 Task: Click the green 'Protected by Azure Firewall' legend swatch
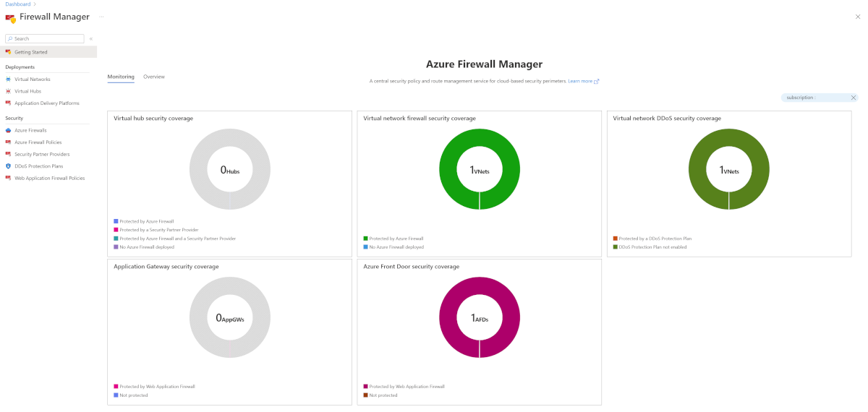point(366,239)
